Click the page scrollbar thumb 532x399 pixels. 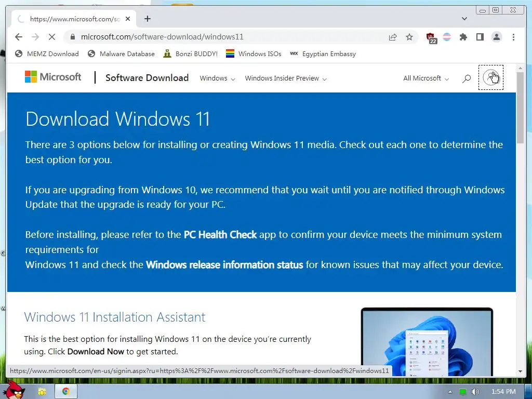520,108
